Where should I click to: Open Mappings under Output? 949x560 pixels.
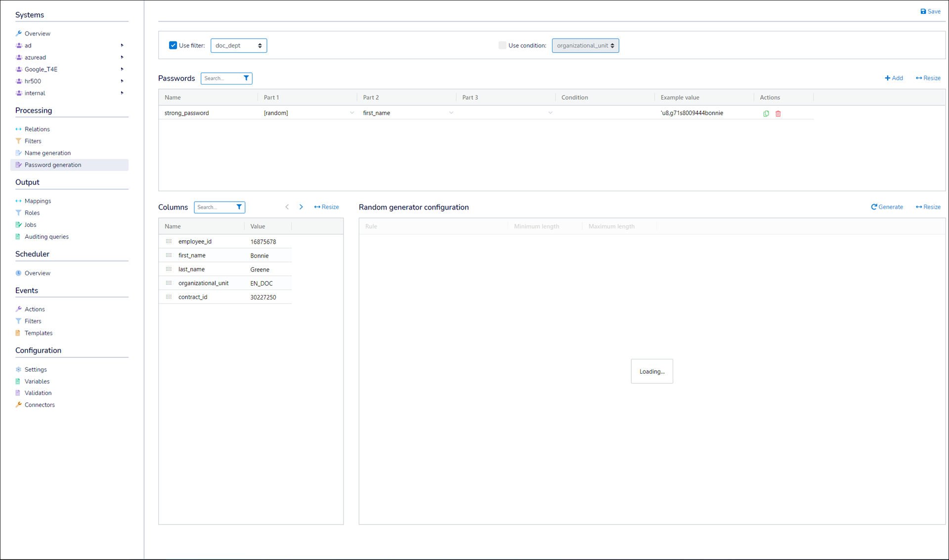point(38,201)
